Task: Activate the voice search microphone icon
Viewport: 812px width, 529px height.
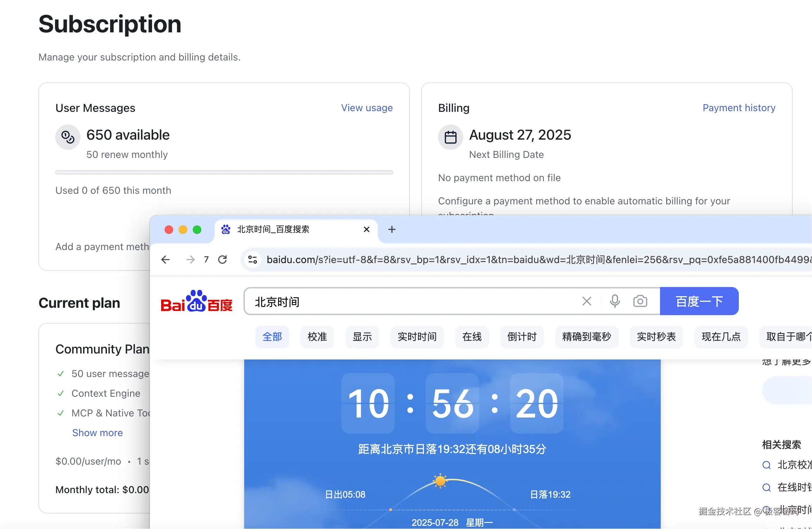Action: [615, 301]
